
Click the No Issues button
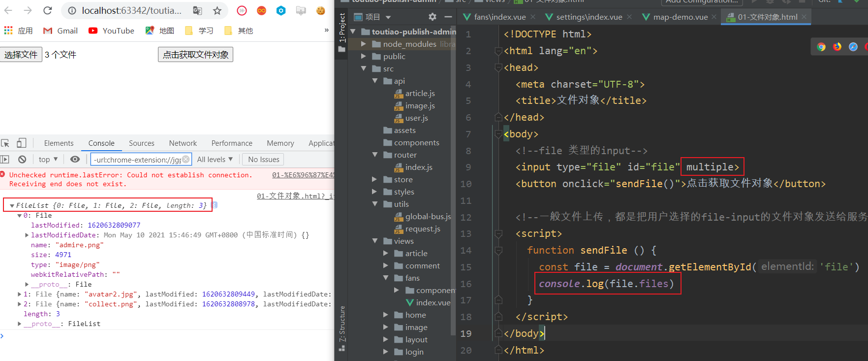(263, 160)
